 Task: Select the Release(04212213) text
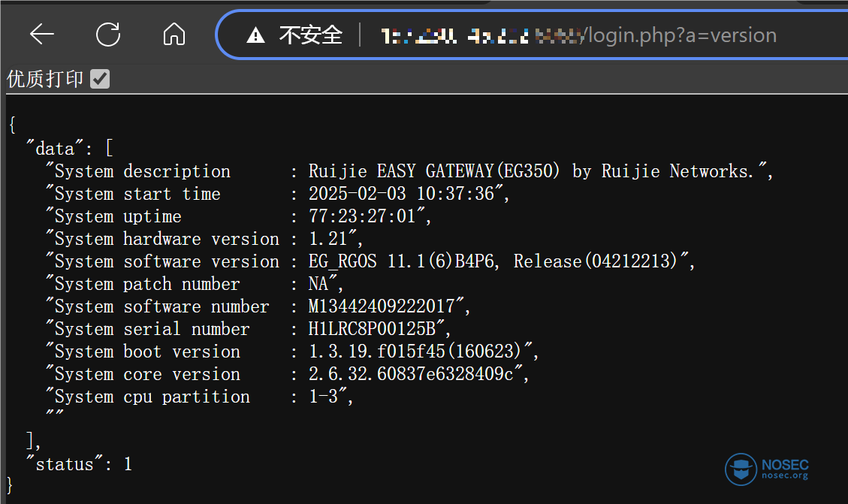pyautogui.click(x=596, y=261)
